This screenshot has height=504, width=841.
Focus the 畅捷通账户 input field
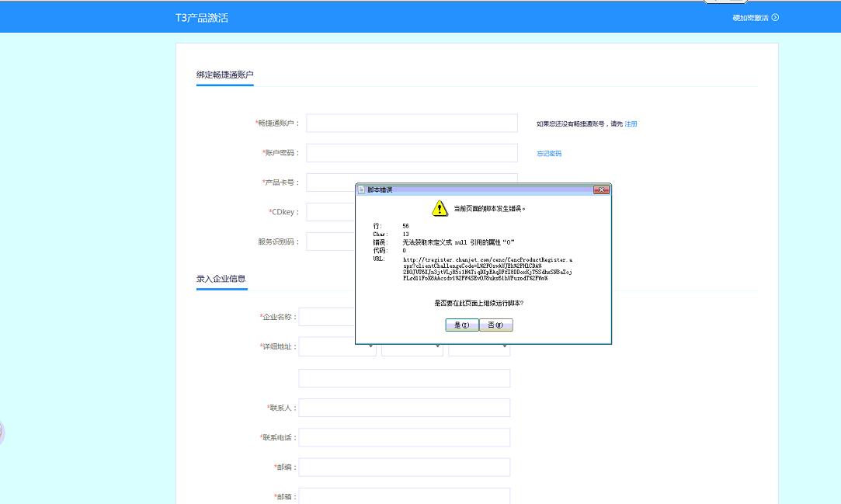(412, 123)
